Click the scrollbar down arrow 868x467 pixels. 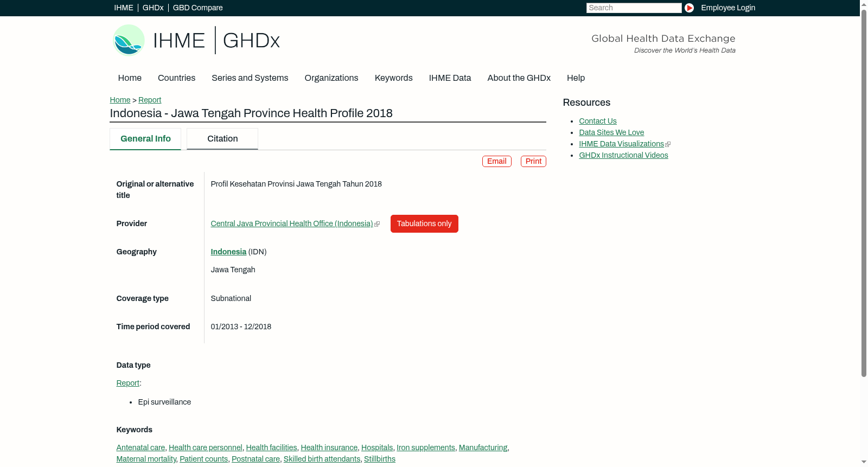pyautogui.click(x=864, y=463)
